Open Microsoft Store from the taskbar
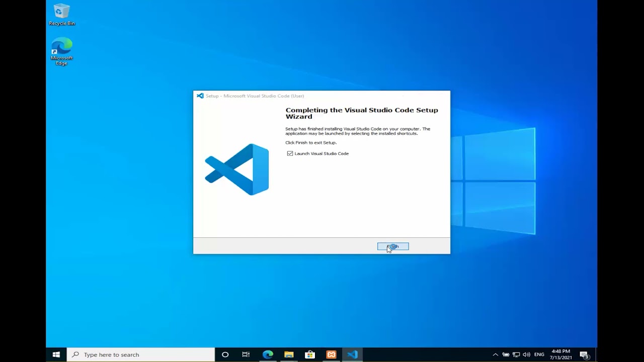The height and width of the screenshot is (362, 644). click(310, 354)
